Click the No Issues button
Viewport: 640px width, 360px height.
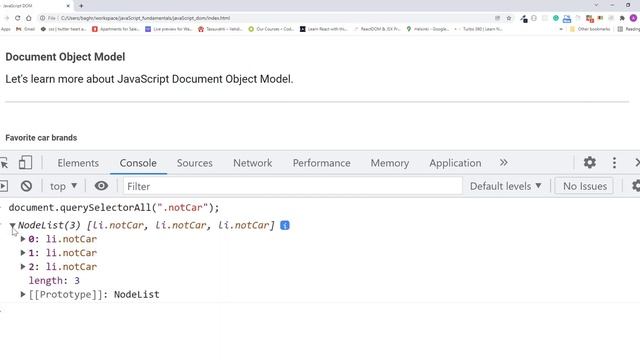click(x=584, y=186)
